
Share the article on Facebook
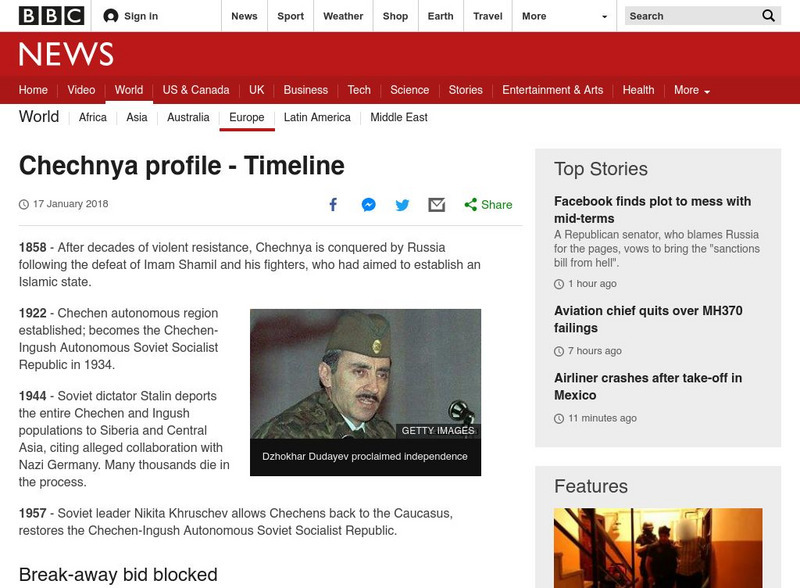[x=332, y=203]
